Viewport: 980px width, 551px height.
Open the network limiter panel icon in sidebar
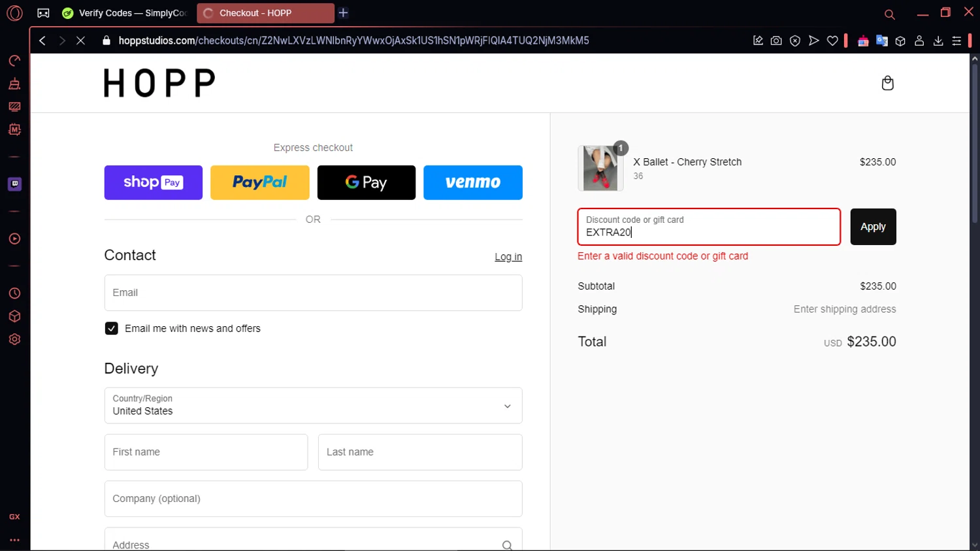14,107
